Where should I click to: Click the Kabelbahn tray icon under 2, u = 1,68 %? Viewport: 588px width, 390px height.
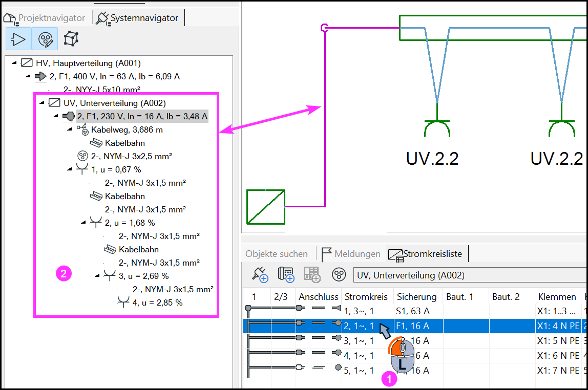110,249
